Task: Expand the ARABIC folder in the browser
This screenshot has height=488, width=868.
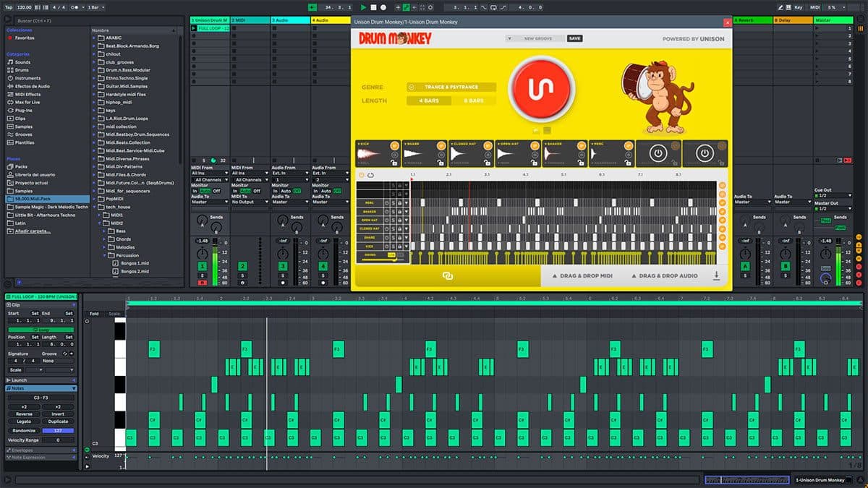Action: point(94,38)
